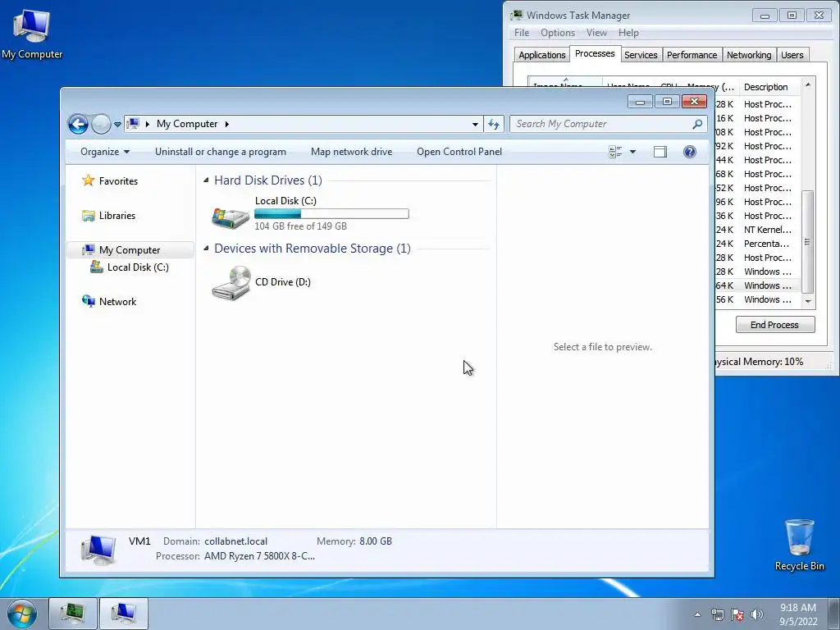Switch to the Services tab in Task Manager
This screenshot has width=840, height=630.
(641, 55)
